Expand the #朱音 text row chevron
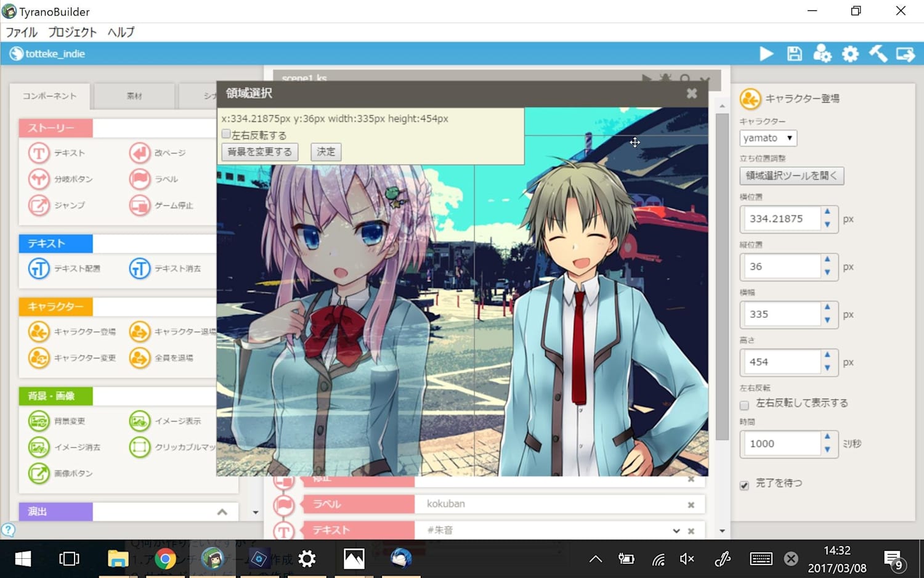Viewport: 924px width, 578px height. pyautogui.click(x=676, y=531)
